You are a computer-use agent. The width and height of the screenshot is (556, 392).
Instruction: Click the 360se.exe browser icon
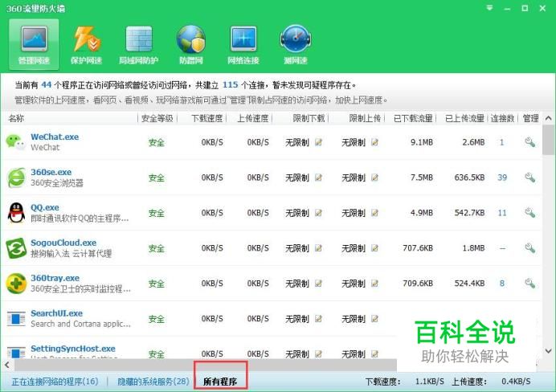click(x=16, y=178)
